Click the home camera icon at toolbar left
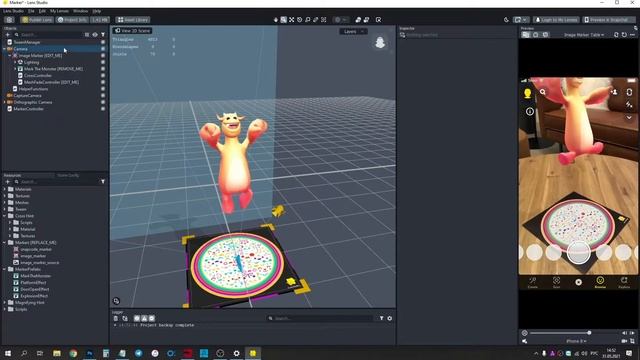Screen dimensions: 640x360 pyautogui.click(x=9, y=20)
